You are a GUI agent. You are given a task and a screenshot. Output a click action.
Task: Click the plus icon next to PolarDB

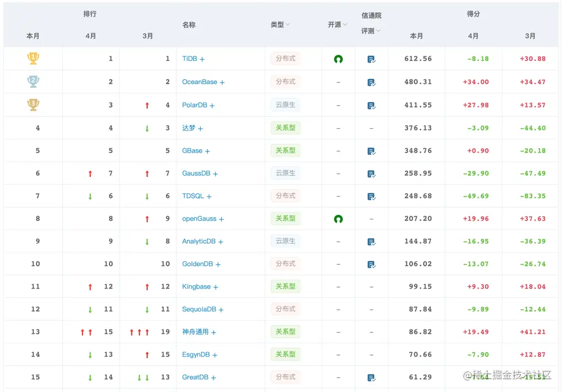pos(212,106)
